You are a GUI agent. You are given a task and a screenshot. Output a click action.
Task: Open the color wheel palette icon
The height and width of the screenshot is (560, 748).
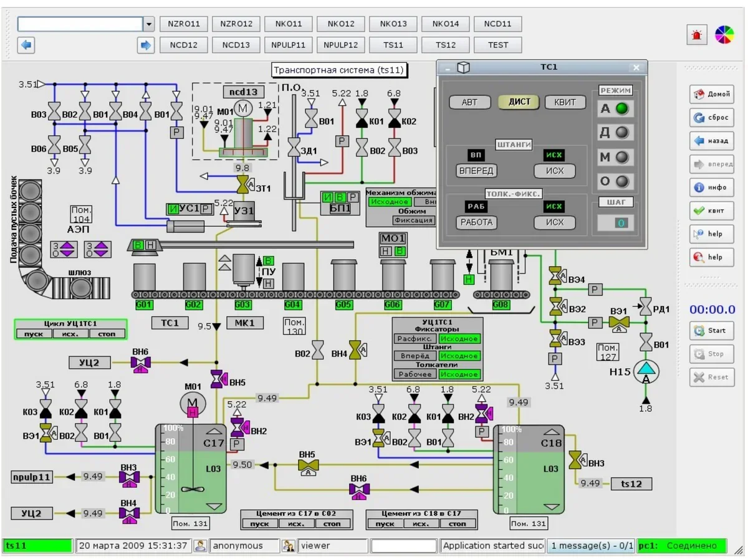[x=724, y=35]
